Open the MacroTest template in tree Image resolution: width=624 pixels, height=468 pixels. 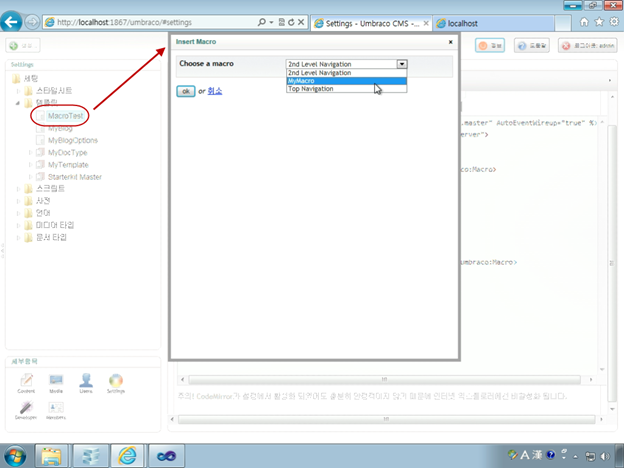click(65, 116)
